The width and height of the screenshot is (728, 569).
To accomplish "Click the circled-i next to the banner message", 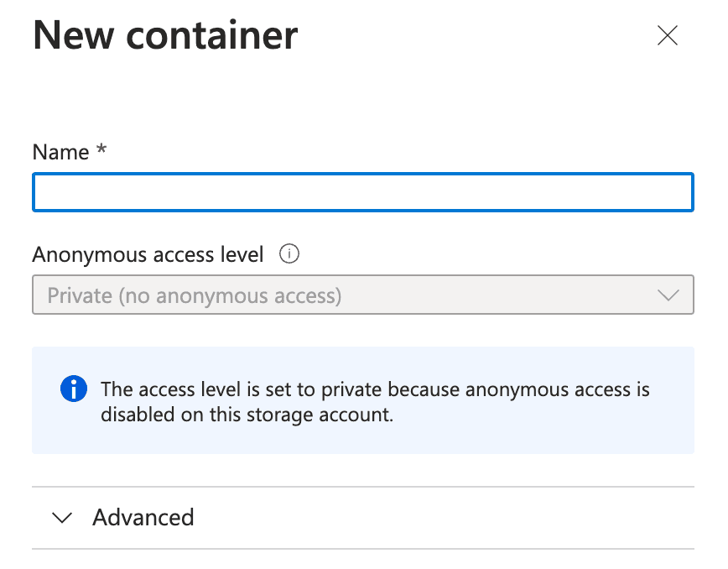I will point(74,389).
